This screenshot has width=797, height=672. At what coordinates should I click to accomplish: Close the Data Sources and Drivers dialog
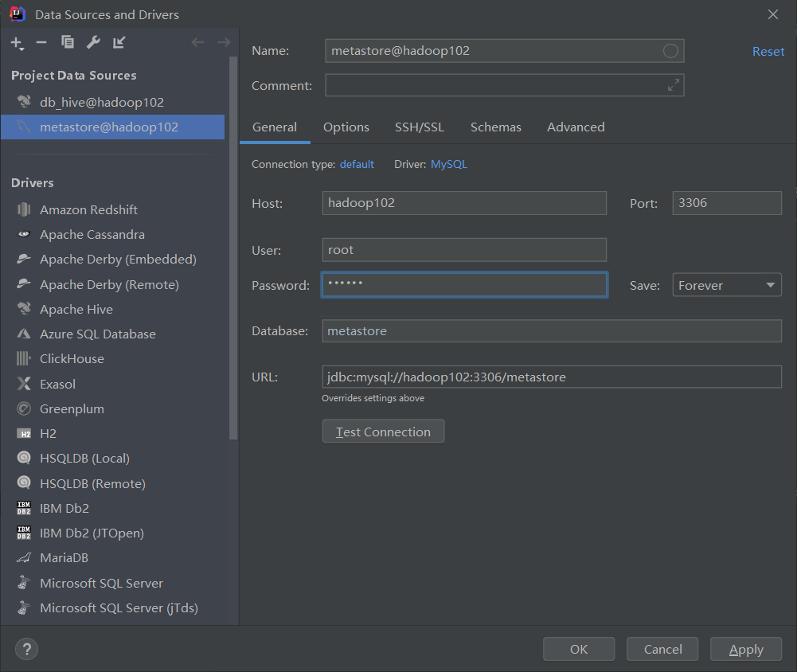[x=772, y=14]
